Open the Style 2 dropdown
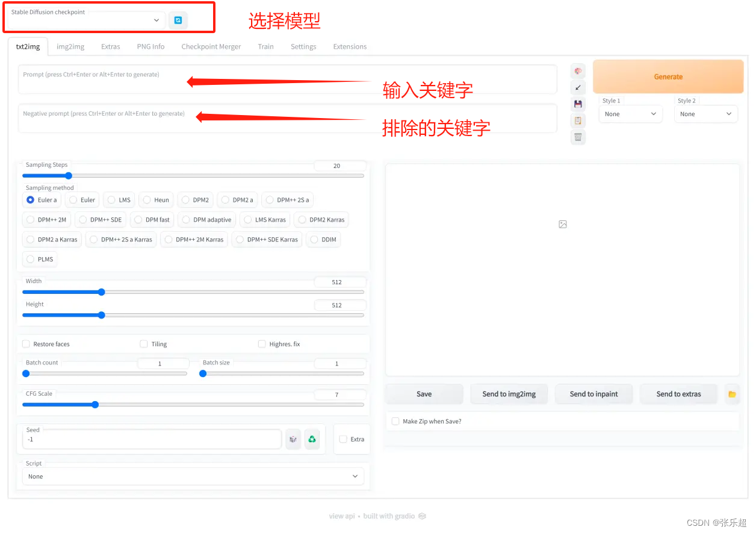This screenshot has height=533, width=756. (706, 114)
